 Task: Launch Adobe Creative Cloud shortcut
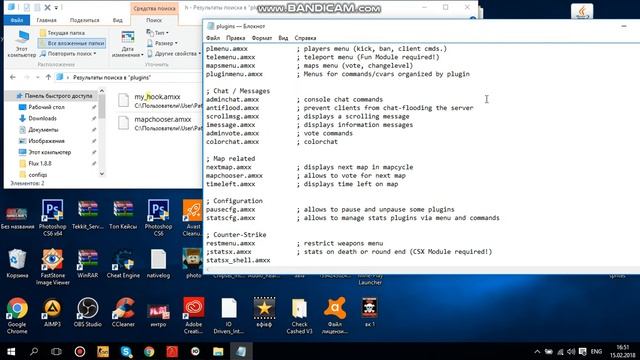tap(193, 315)
